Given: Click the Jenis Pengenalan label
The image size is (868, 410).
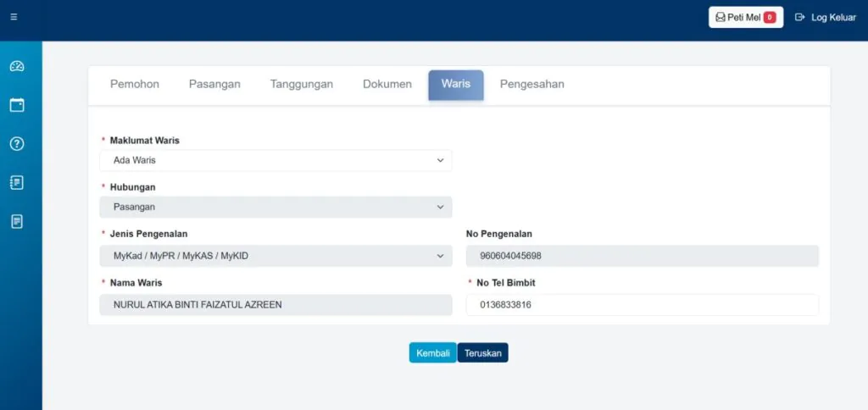Looking at the screenshot, I should pos(149,234).
